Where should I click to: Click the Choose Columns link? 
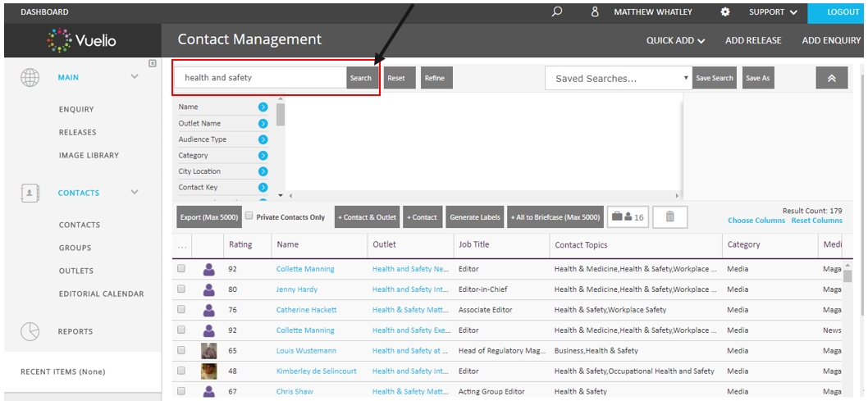tap(756, 220)
